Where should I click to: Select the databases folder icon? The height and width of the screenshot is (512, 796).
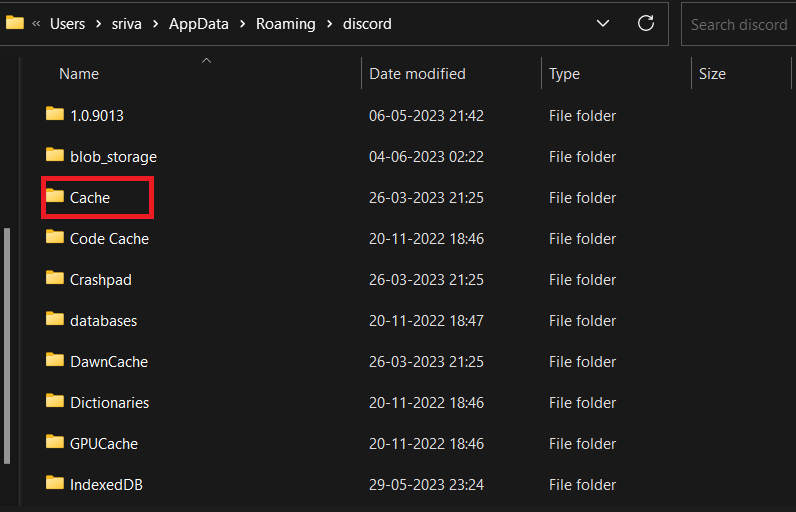(55, 320)
